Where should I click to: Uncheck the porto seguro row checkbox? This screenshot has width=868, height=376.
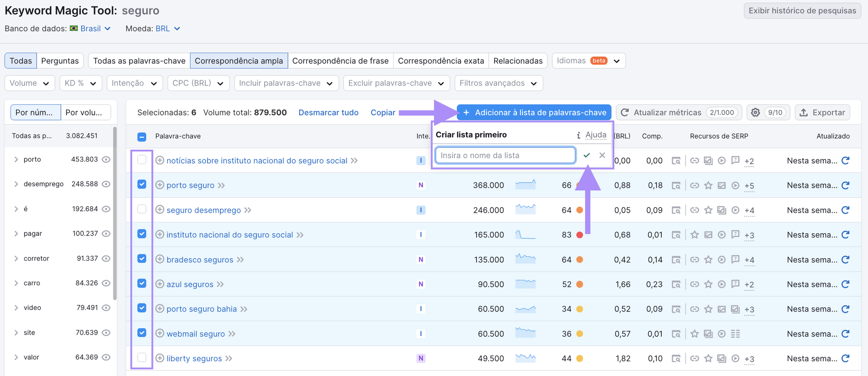point(142,184)
